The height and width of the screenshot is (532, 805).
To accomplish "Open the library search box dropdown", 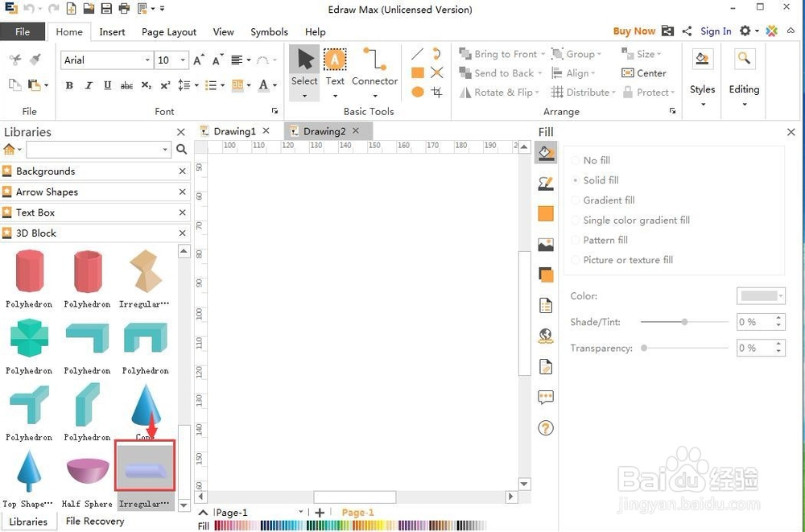I will [165, 150].
